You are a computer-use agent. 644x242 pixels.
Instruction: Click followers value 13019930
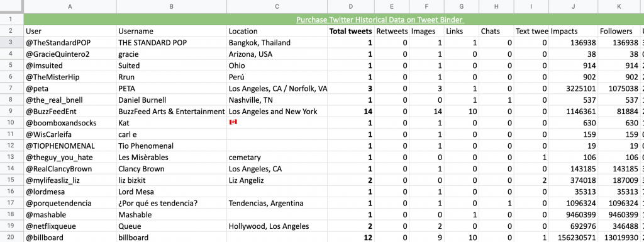[x=619, y=238]
